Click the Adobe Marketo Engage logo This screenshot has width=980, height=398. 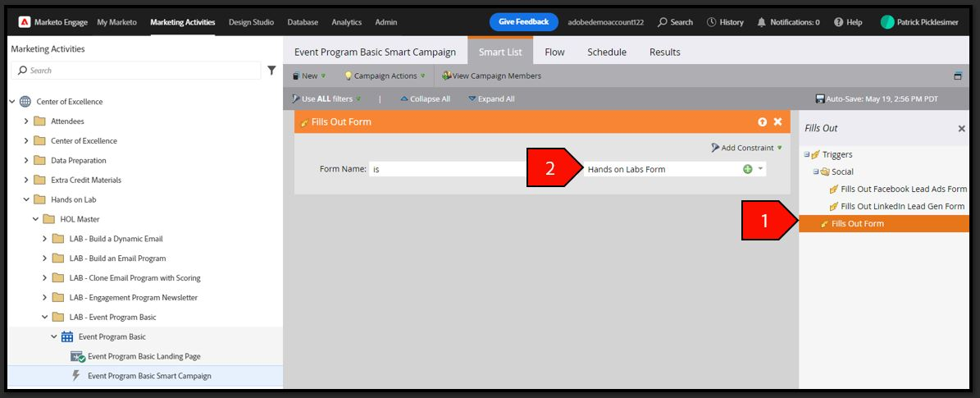[x=25, y=22]
